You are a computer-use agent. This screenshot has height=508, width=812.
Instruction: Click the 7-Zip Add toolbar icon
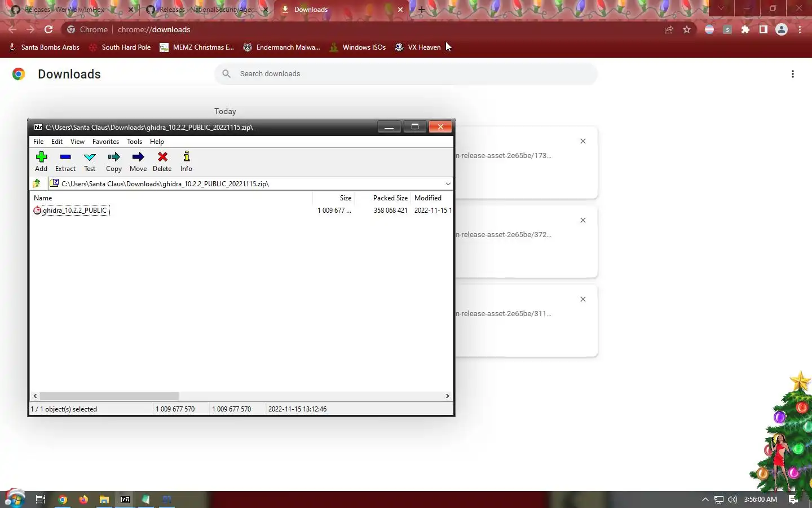tap(41, 161)
